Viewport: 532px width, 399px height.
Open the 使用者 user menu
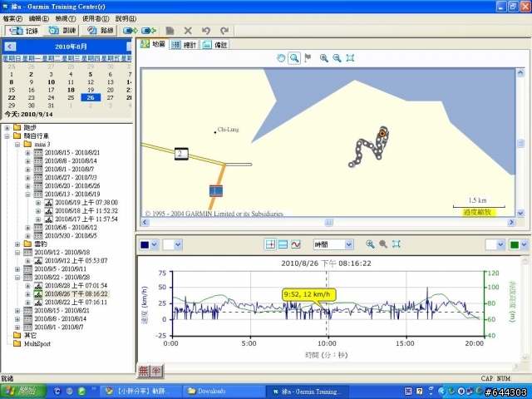[96, 18]
